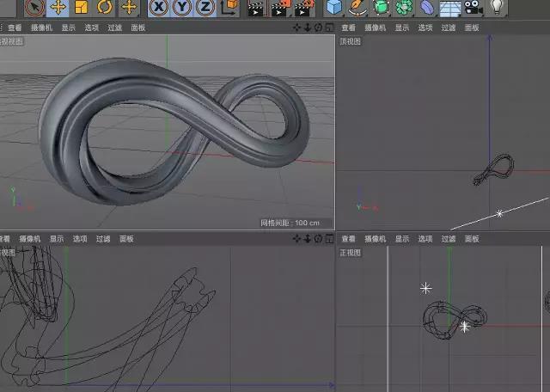The image size is (550, 392).
Task: Open 查看 menu in top view panel
Action: [348, 28]
